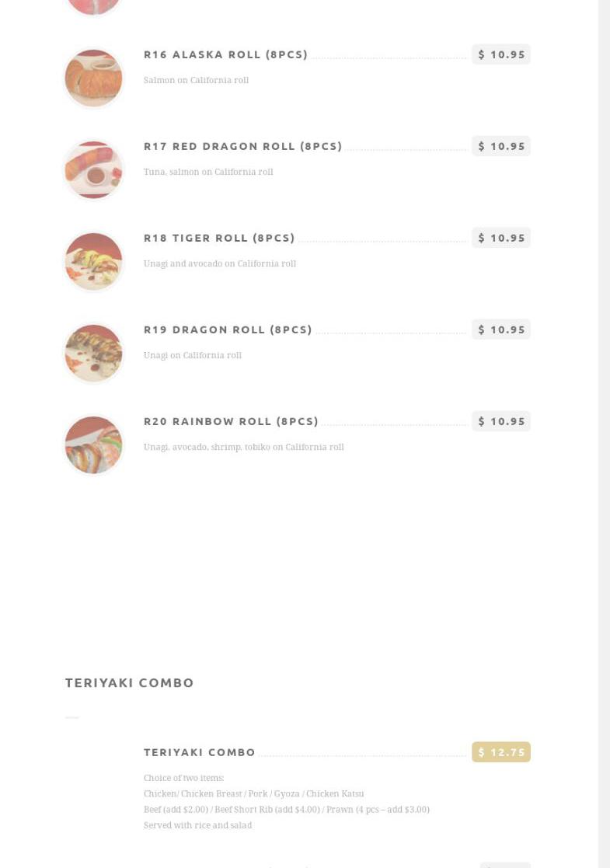
Task: Click the R16 Alaska Roll thumbnail photo
Action: (93, 78)
